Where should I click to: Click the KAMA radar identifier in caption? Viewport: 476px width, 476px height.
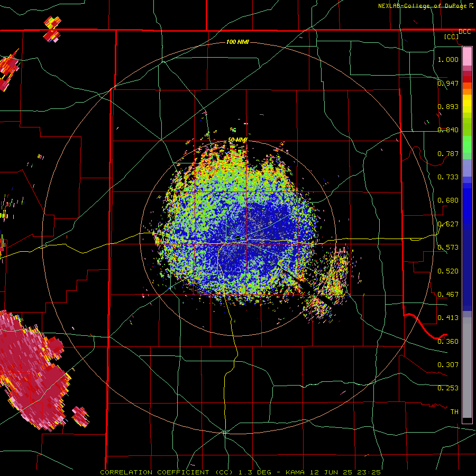[295, 472]
